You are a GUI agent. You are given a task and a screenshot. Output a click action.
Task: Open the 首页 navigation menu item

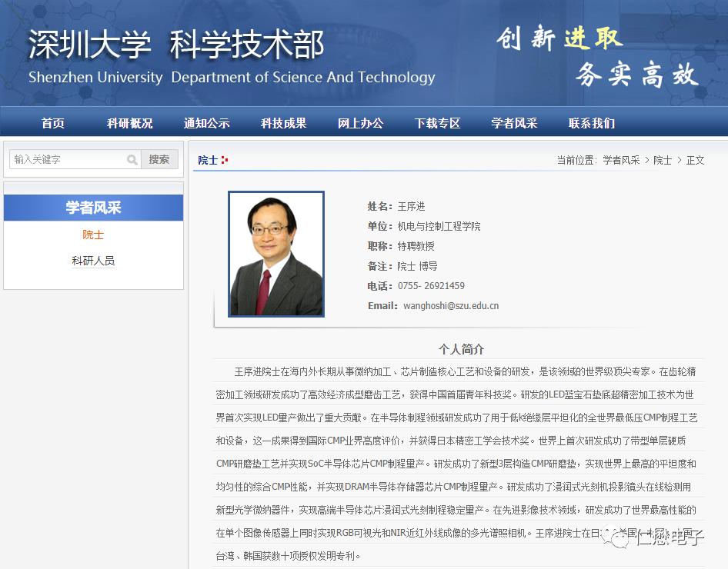(53, 123)
